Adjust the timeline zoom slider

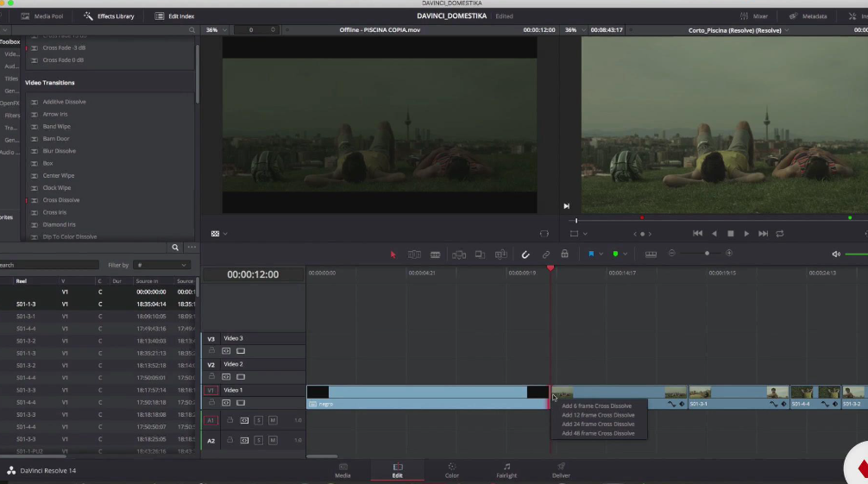(707, 254)
